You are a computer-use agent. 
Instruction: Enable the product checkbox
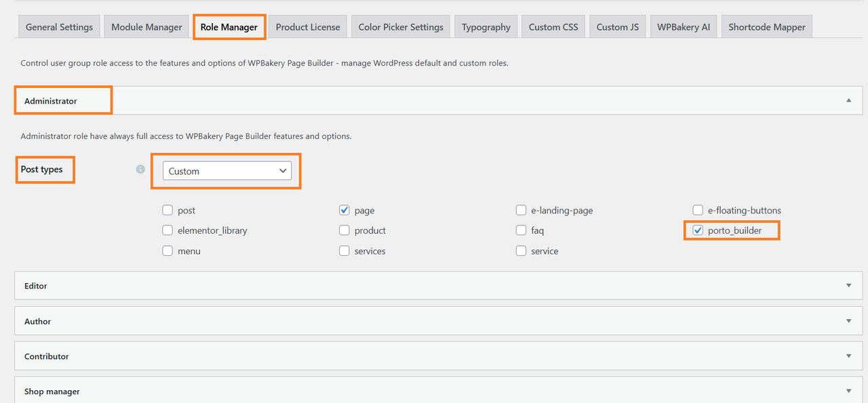click(x=344, y=230)
